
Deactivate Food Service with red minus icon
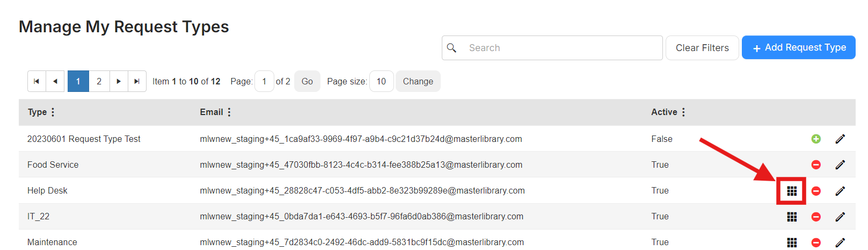pos(816,165)
